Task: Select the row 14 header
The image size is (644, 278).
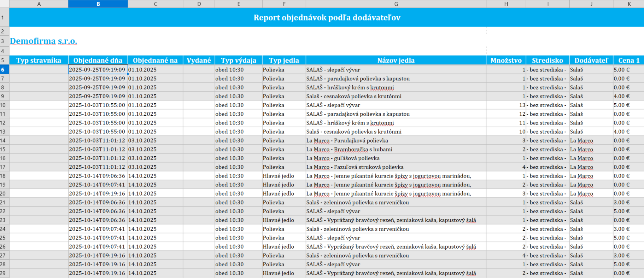Action: click(x=4, y=140)
